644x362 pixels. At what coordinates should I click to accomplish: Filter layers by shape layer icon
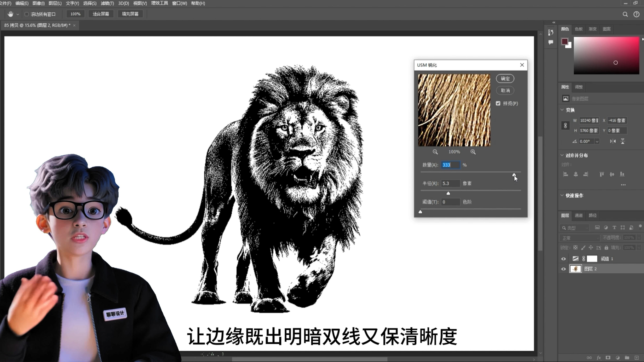(623, 227)
